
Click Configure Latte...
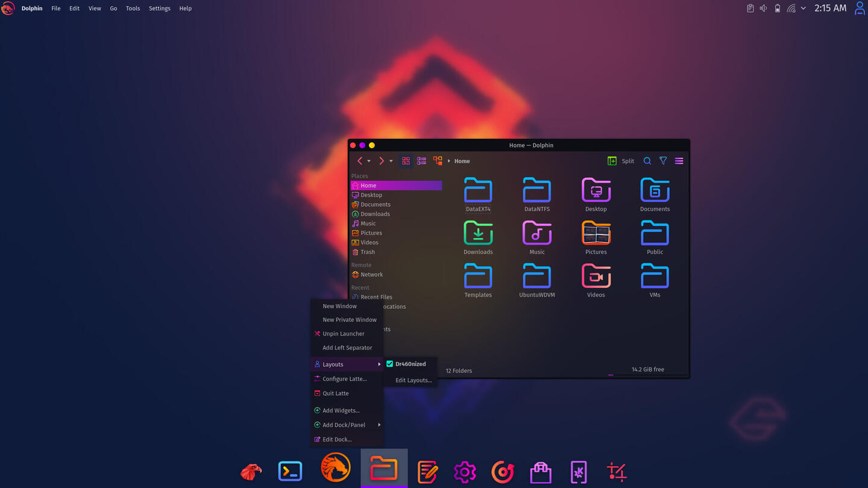coord(347,379)
